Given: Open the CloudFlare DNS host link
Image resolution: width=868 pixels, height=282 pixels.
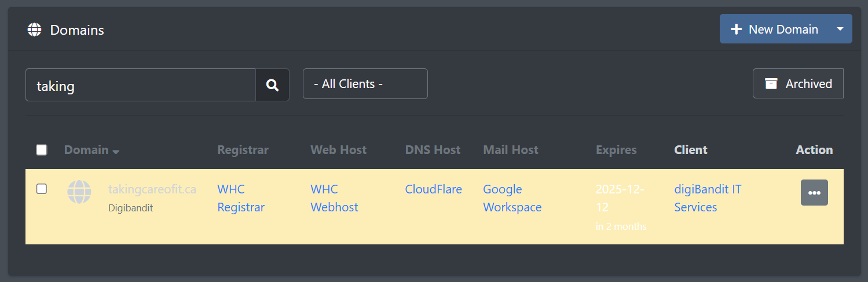Looking at the screenshot, I should [433, 189].
